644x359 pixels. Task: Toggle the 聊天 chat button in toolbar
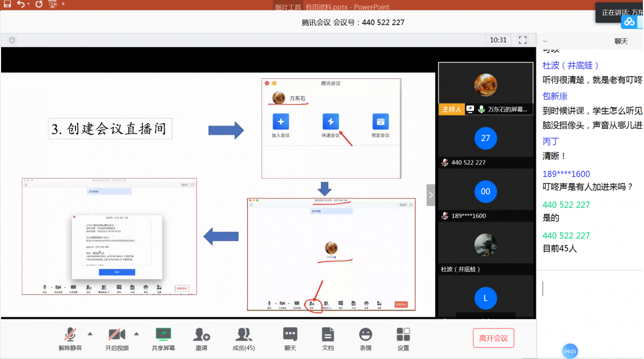coord(290,339)
